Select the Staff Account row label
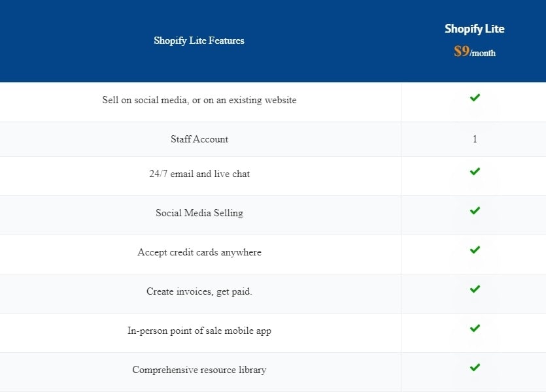Screen dimensions: 546x392 199,139
